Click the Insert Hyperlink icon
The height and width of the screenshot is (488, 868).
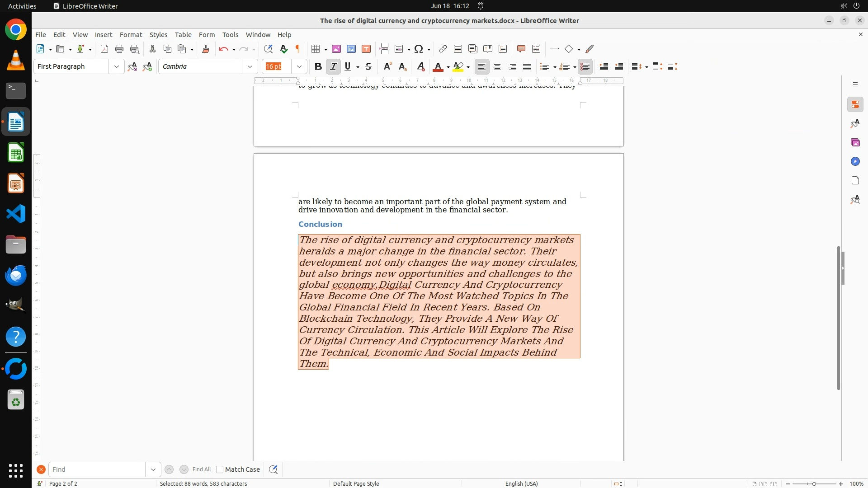(443, 49)
